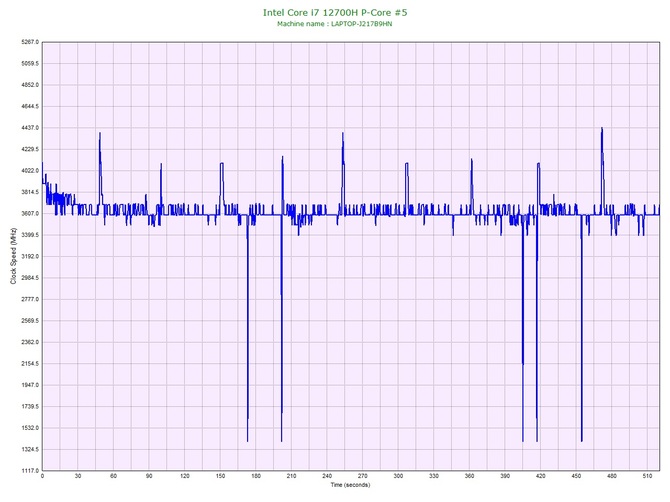The image size is (670, 502).
Task: Select the 2154.5 y-axis tick label
Action: tap(30, 364)
